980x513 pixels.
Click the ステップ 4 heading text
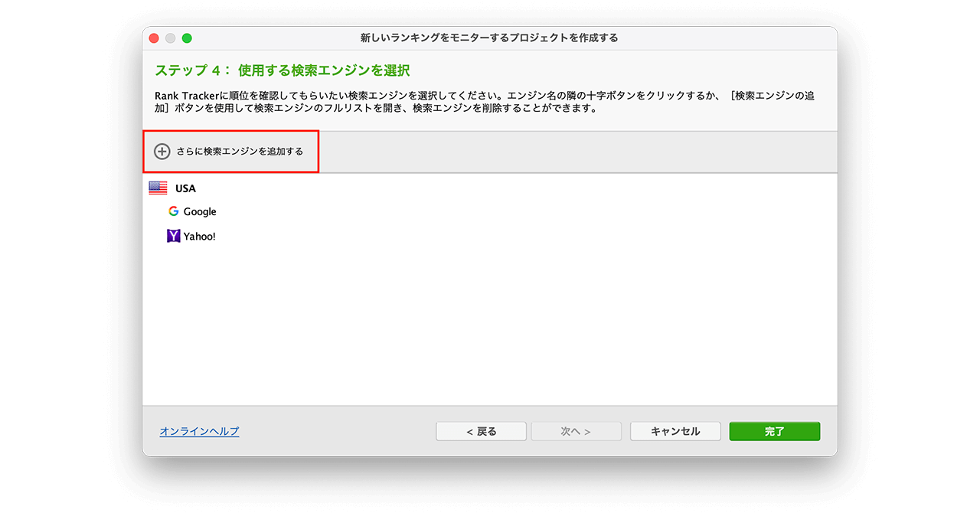point(282,70)
